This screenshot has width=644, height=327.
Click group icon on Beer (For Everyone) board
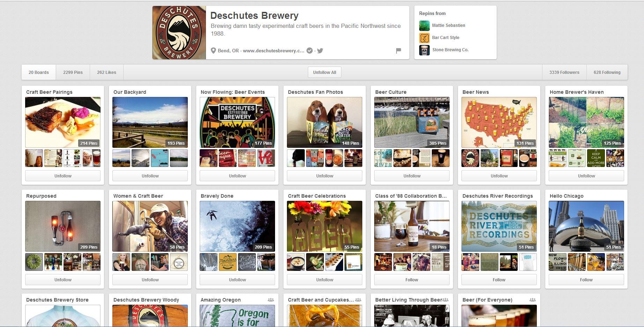point(532,300)
